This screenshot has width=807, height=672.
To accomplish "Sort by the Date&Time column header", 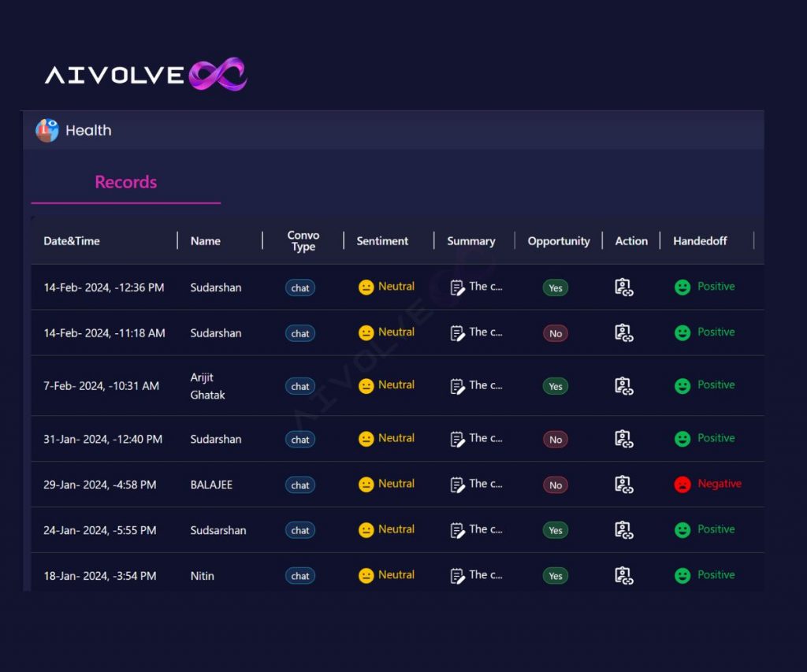I will (x=72, y=241).
